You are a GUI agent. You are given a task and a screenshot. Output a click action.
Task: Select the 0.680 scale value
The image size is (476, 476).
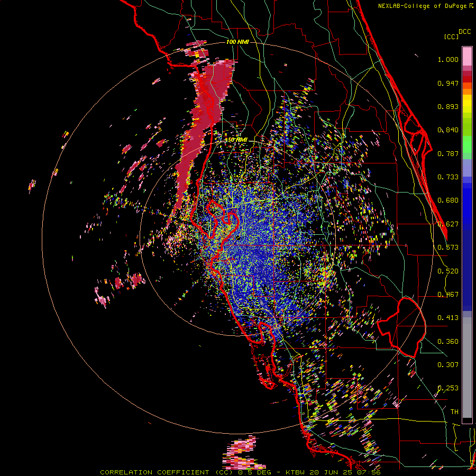(448, 200)
